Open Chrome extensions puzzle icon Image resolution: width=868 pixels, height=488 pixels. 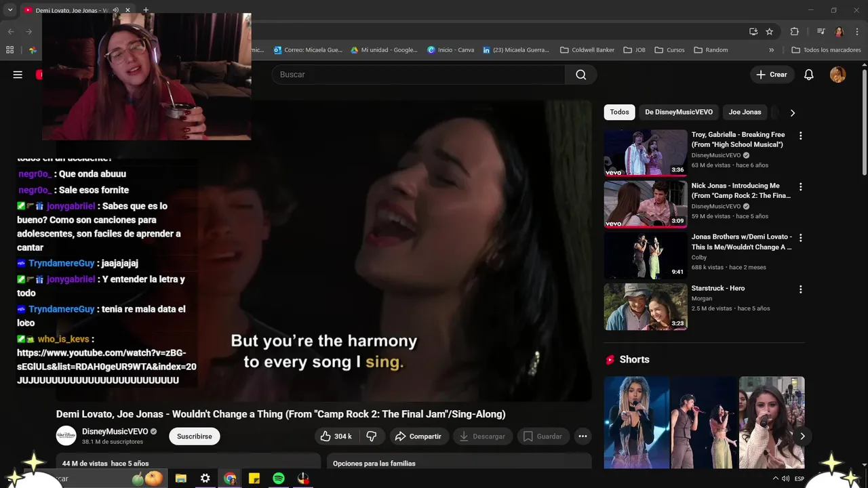coord(794,31)
